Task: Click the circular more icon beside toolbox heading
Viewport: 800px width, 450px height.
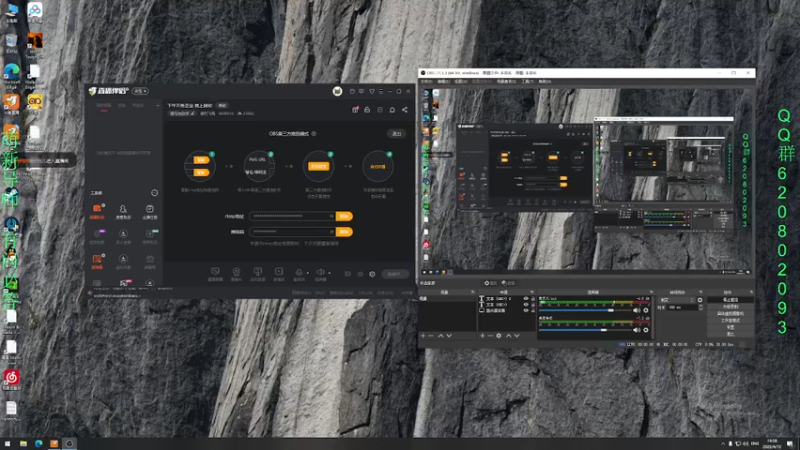Action: point(155,193)
